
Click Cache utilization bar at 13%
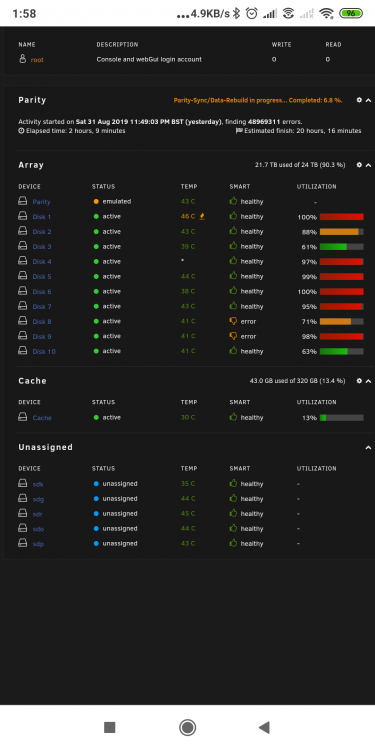342,418
